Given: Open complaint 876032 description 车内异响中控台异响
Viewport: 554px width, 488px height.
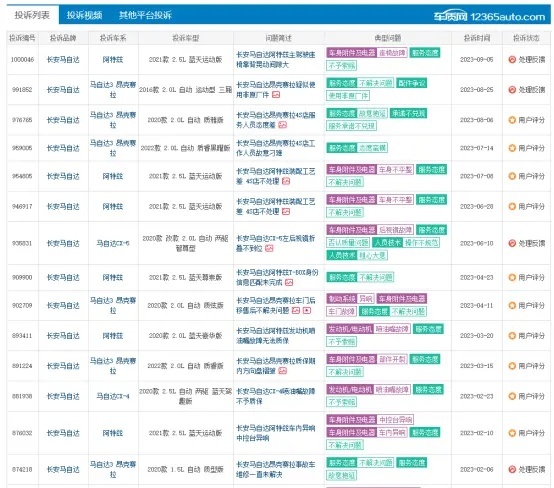Looking at the screenshot, I should click(x=276, y=433).
